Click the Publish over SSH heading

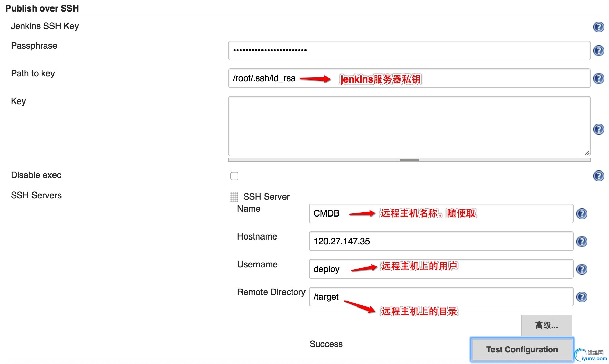tap(42, 8)
